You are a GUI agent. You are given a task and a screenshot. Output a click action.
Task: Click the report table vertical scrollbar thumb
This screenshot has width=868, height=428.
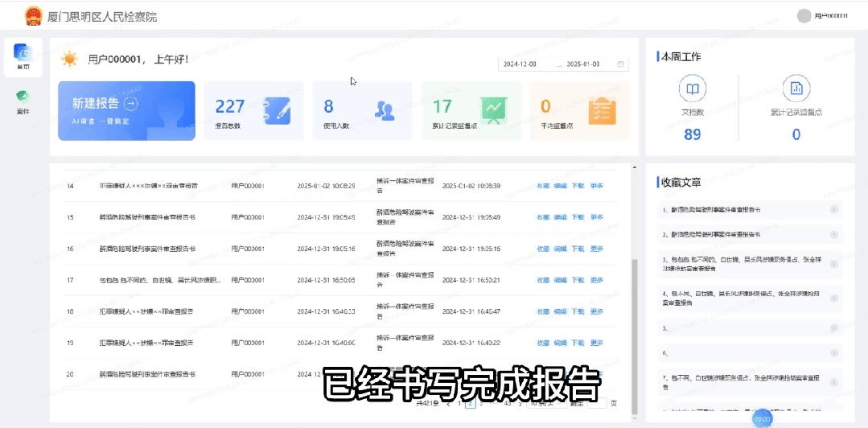[x=635, y=335]
